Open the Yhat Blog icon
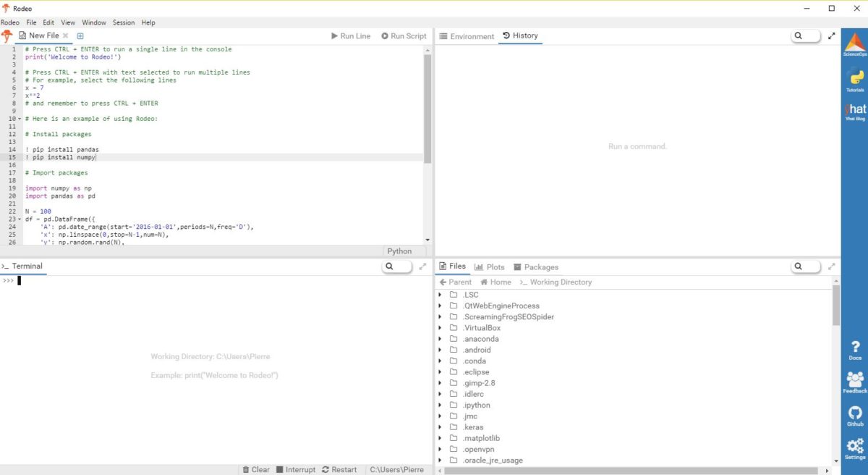868x475 pixels. click(x=854, y=112)
